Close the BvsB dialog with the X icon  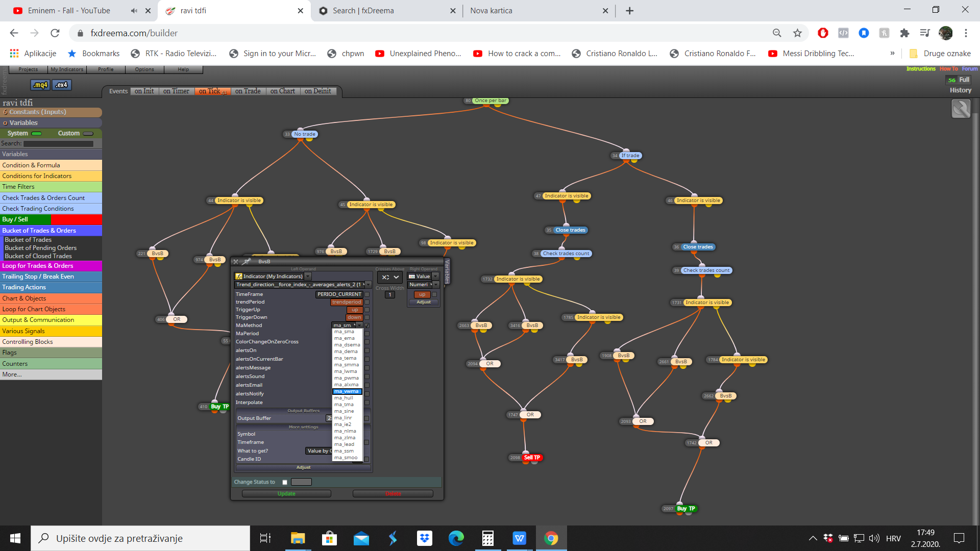[x=236, y=262]
